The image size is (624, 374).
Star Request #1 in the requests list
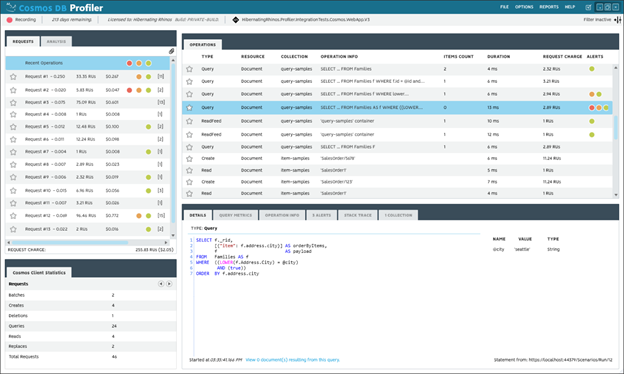tap(13, 77)
